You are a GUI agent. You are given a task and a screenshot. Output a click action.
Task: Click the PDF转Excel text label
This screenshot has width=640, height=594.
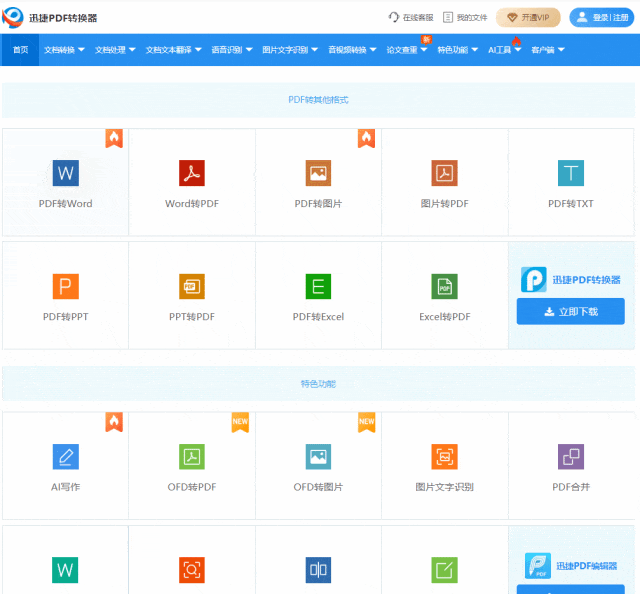point(318,317)
